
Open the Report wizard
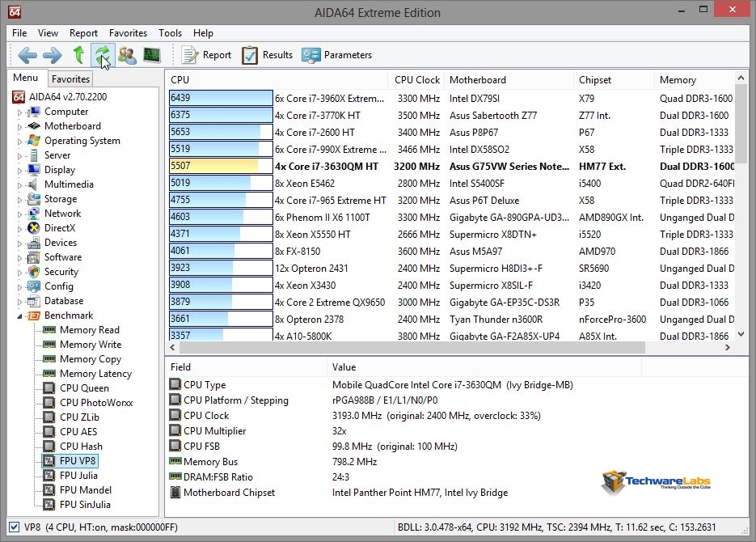[206, 55]
